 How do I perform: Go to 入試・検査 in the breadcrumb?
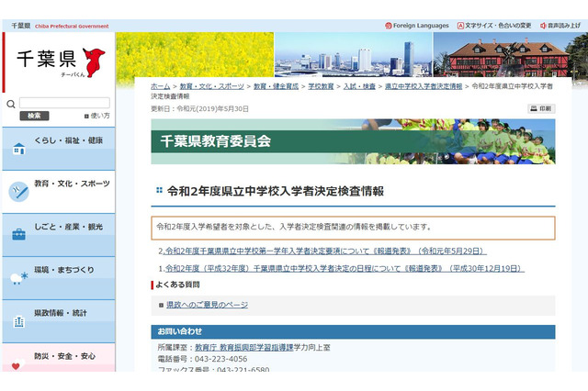359,86
